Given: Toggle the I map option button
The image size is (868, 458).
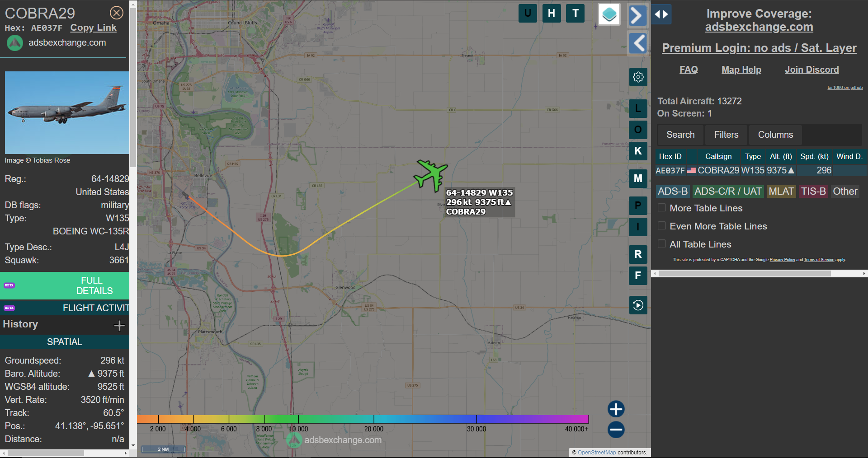Looking at the screenshot, I should 638,227.
